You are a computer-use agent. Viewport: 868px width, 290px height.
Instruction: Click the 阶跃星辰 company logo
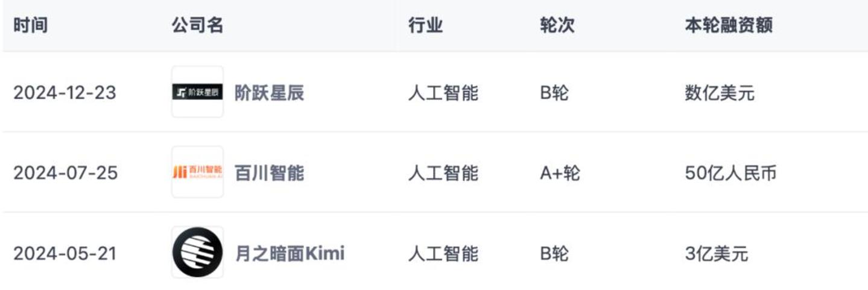pyautogui.click(x=197, y=92)
